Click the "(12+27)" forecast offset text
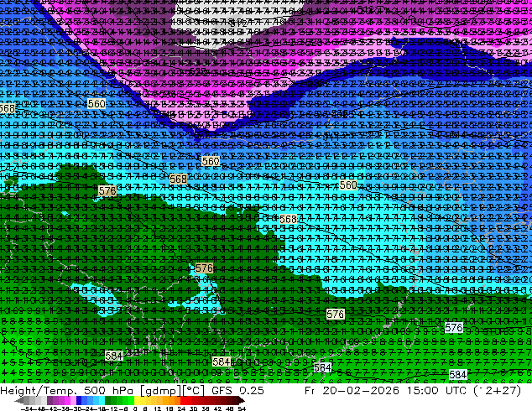This screenshot has height=411, width=532. 498,391
